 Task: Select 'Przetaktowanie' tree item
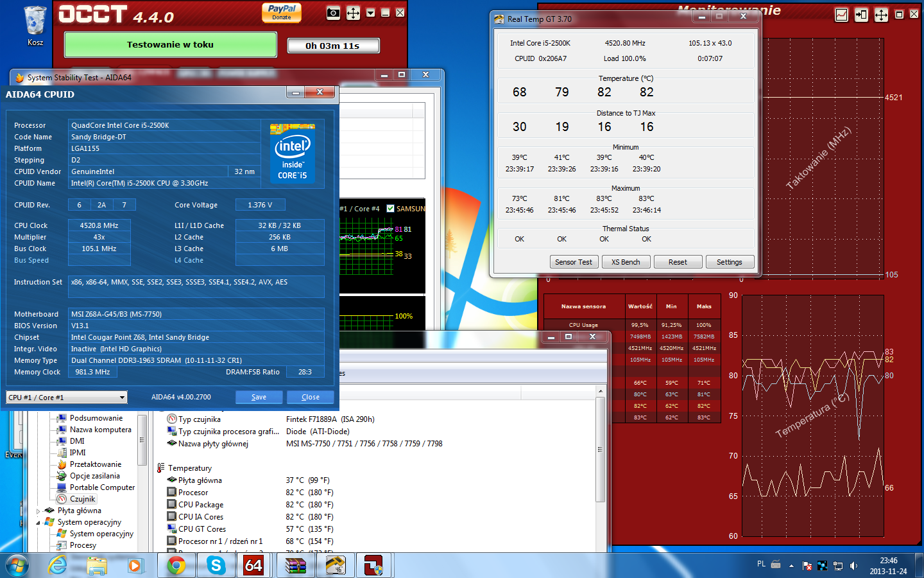pos(96,464)
